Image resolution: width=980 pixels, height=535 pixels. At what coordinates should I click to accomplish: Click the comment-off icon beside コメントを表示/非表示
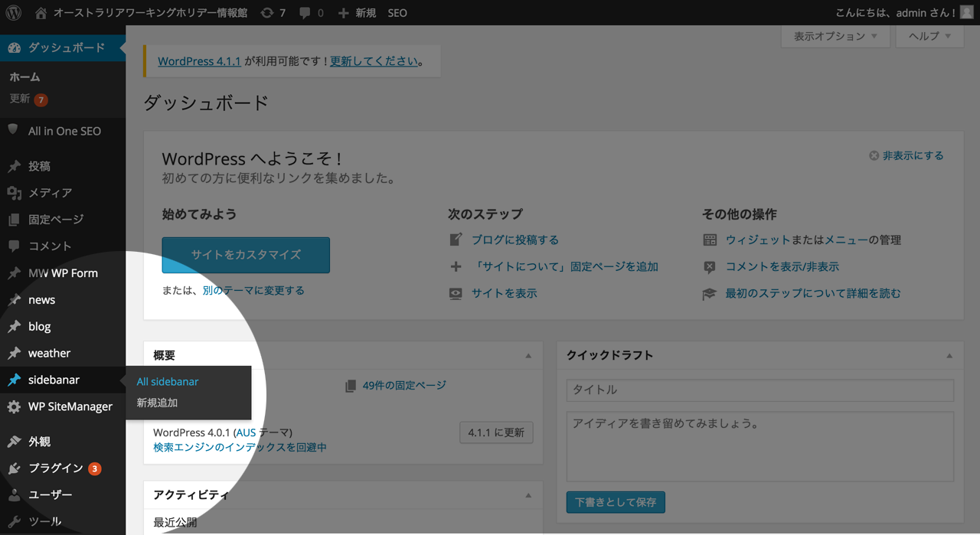(x=710, y=266)
